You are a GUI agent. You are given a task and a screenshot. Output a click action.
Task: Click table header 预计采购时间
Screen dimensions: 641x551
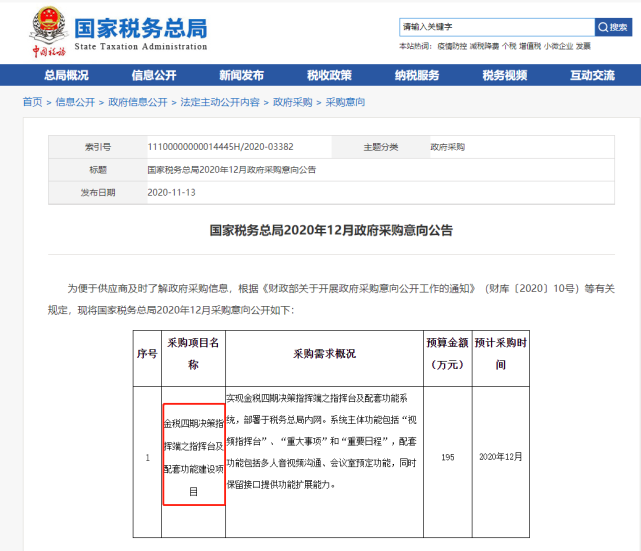(501, 354)
